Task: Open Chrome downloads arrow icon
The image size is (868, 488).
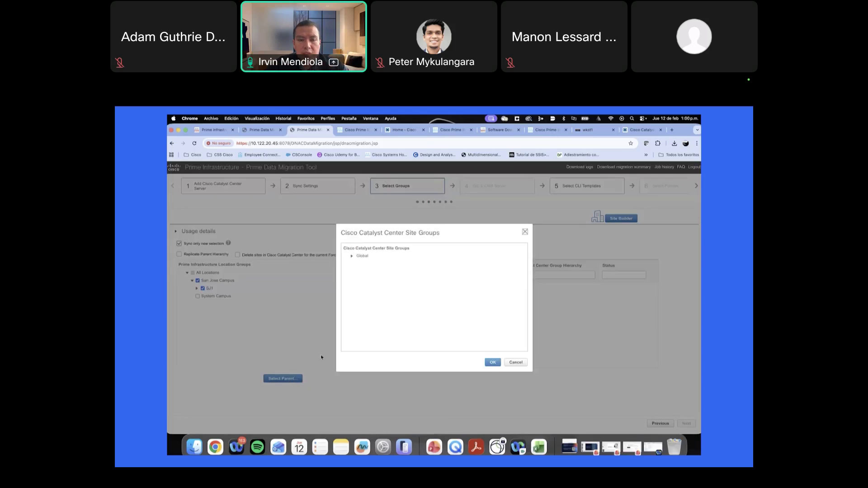Action: (x=674, y=143)
